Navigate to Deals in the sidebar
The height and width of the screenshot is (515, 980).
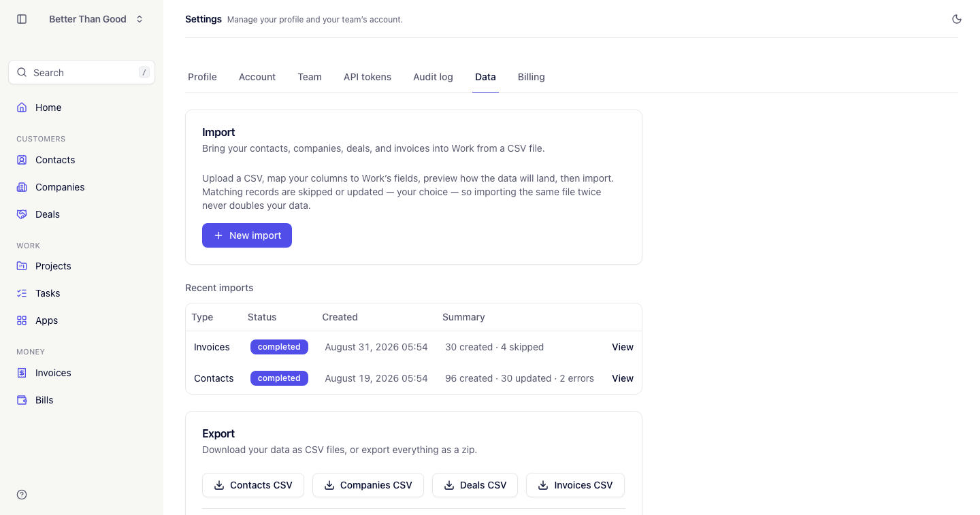(x=82, y=214)
